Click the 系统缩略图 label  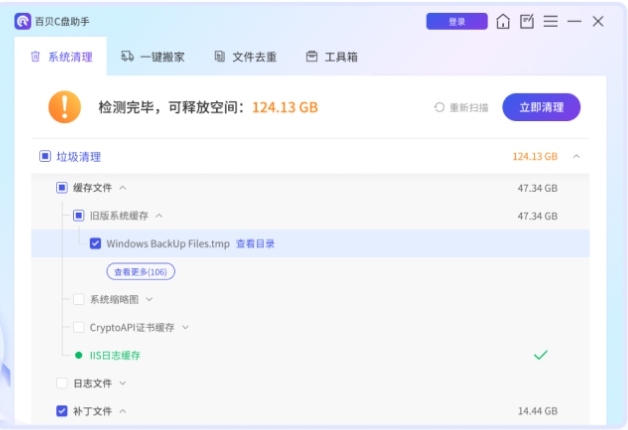[114, 299]
